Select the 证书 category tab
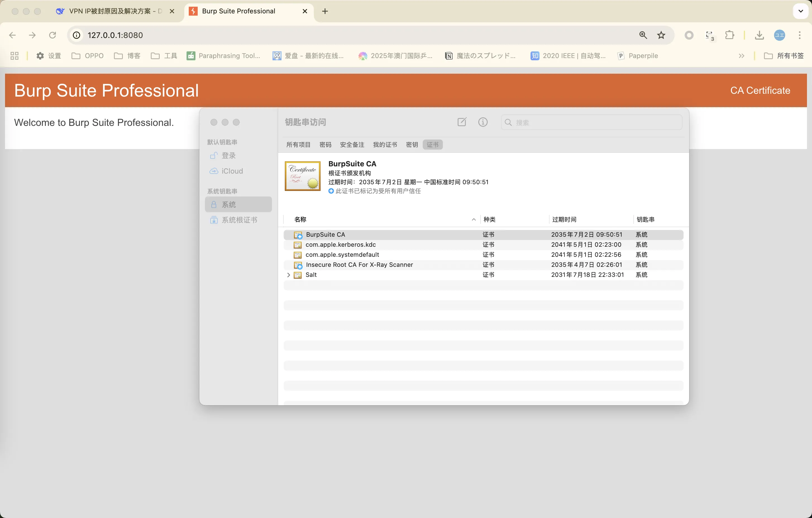 433,145
